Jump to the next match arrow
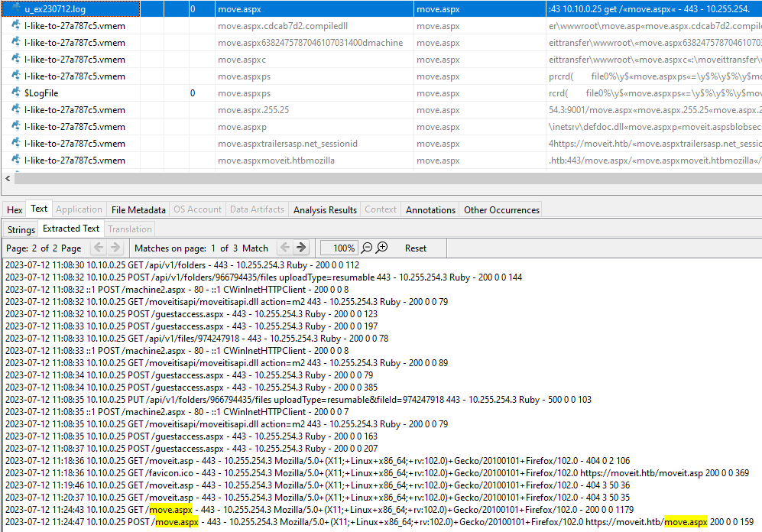Viewport: 762px width, 532px height. pos(301,248)
